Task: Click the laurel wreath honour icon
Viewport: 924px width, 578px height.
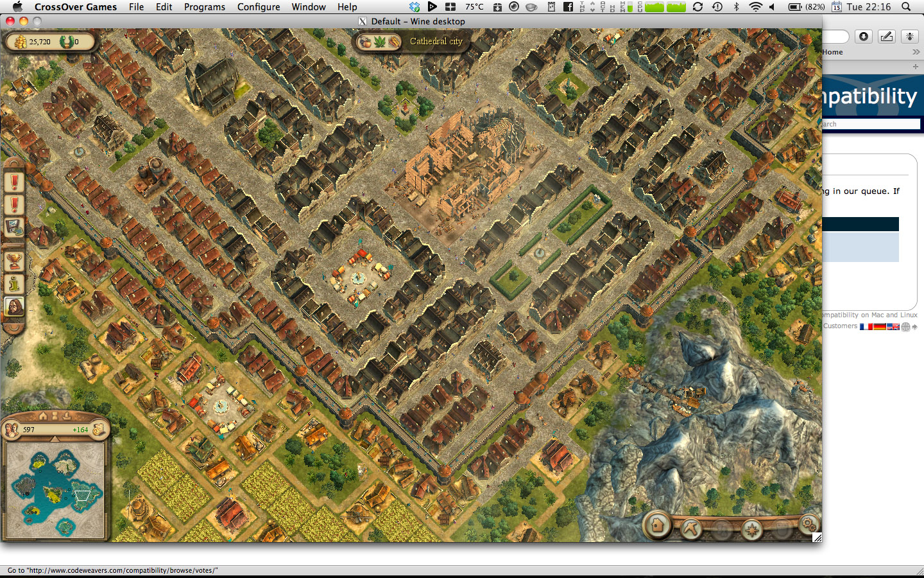Action: pyautogui.click(x=66, y=42)
